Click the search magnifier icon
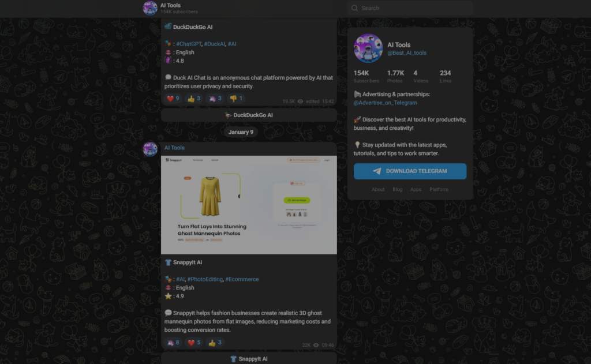 (354, 8)
